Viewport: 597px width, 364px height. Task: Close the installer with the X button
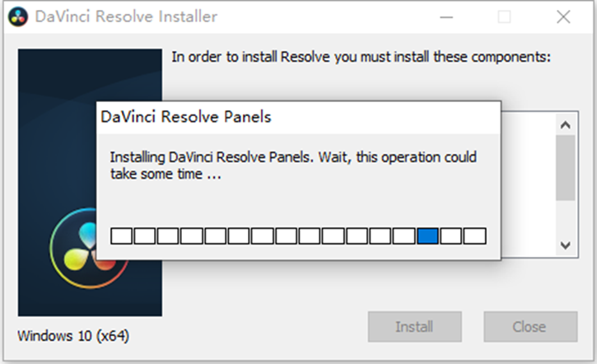click(x=563, y=17)
